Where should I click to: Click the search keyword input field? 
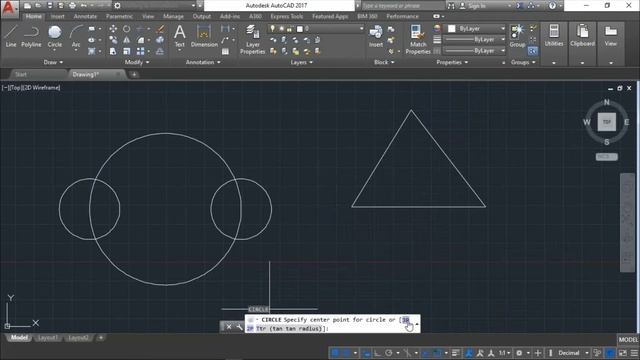pyautogui.click(x=402, y=6)
